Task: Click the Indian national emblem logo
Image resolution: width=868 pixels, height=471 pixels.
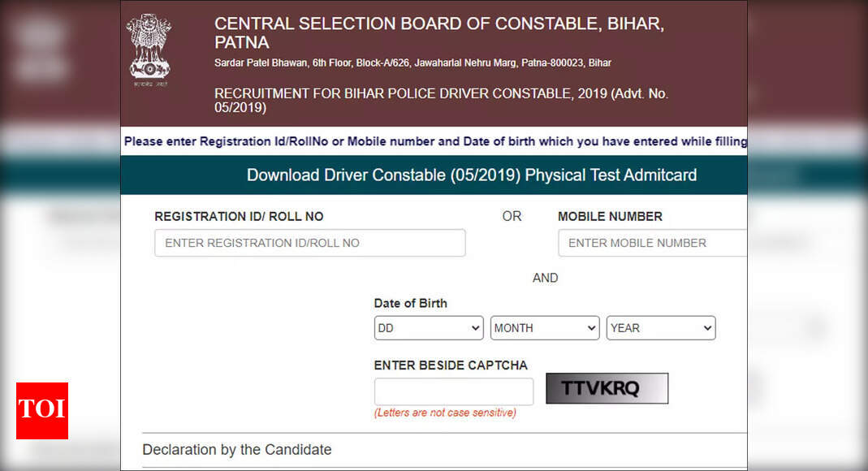Action: 149,50
